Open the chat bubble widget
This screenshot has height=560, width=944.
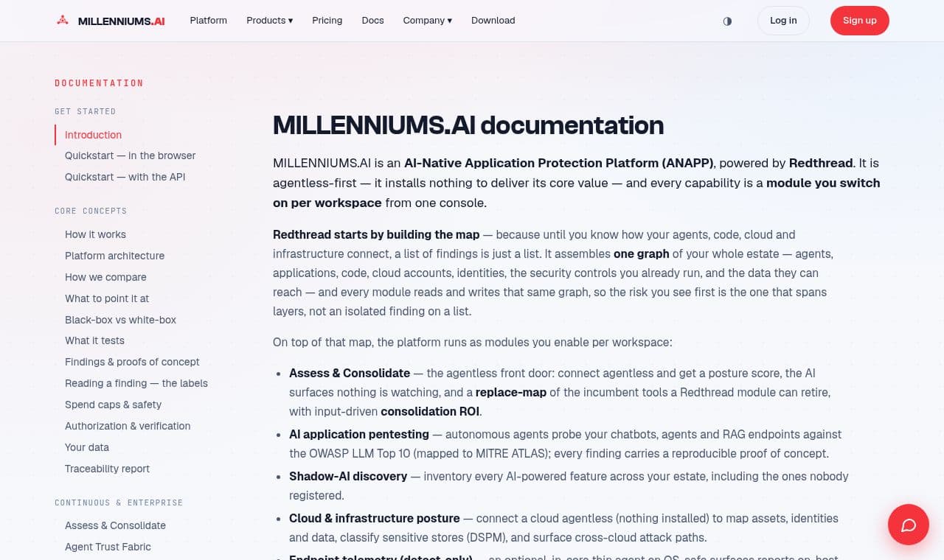(x=908, y=525)
